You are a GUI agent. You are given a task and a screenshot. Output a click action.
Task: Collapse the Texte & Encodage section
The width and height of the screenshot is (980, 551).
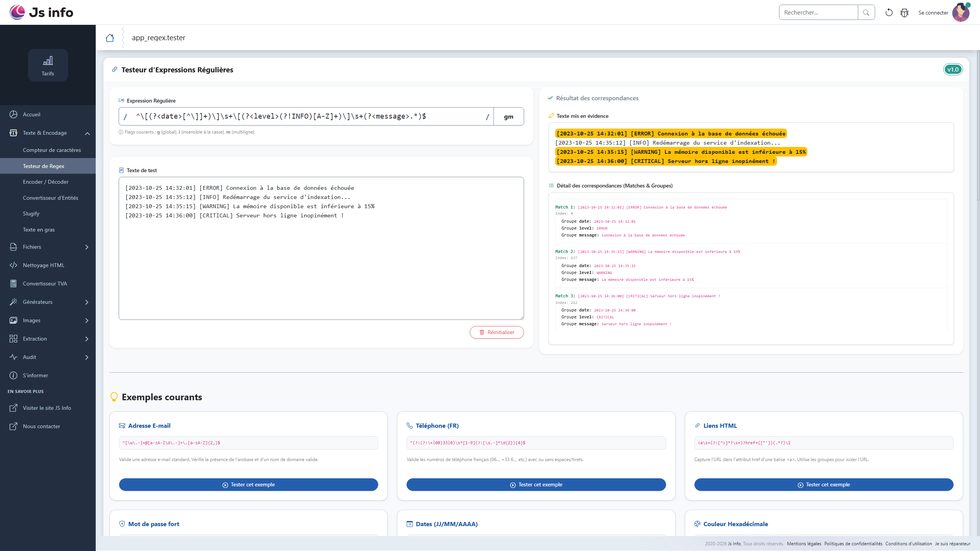point(87,133)
